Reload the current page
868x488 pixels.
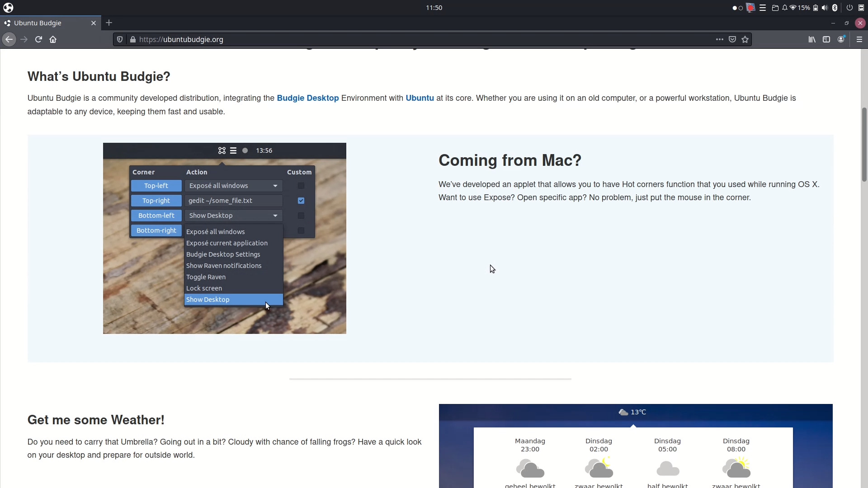point(38,40)
